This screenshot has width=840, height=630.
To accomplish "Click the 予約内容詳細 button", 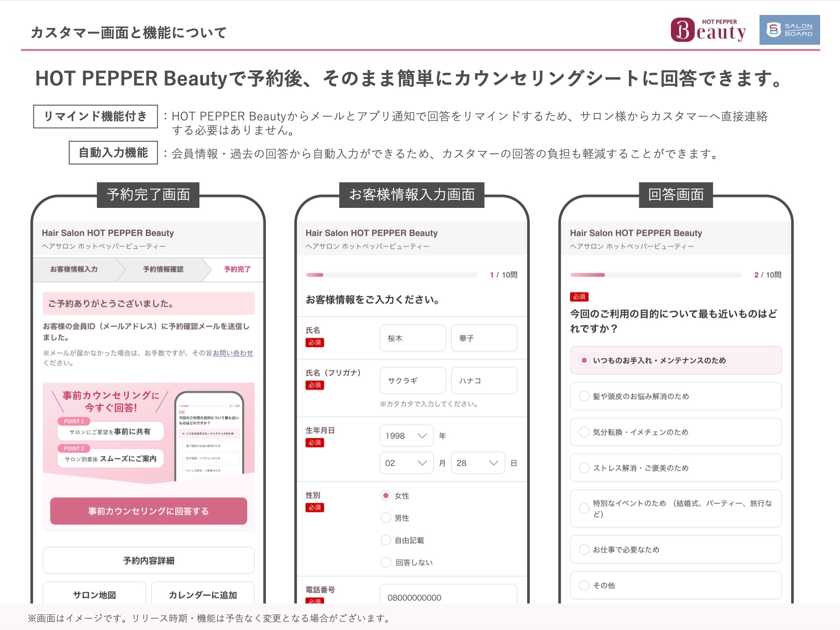I will tap(148, 560).
